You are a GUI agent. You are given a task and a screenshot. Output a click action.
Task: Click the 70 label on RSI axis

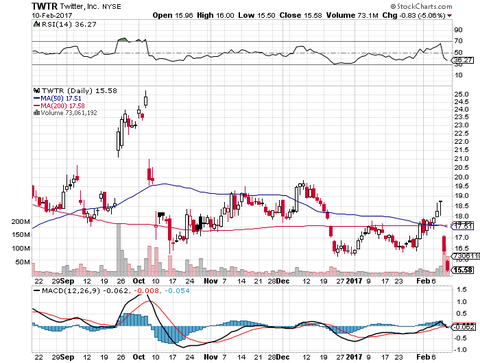click(458, 41)
